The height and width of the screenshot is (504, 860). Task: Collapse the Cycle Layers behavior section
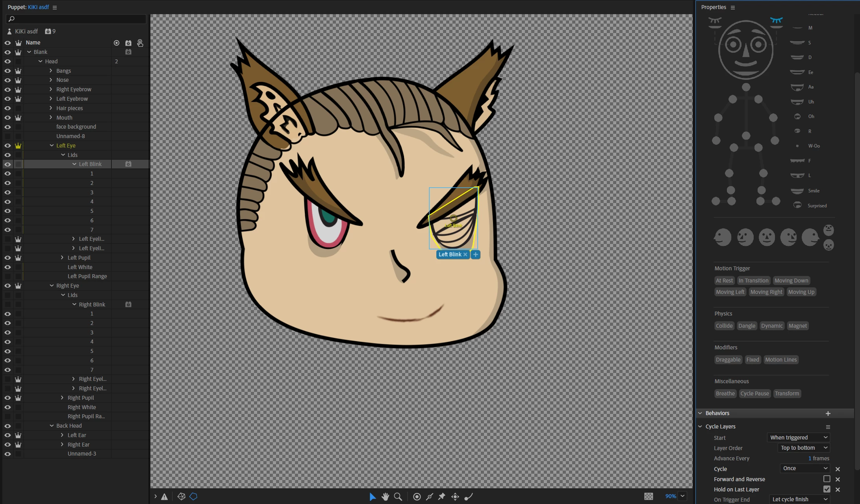click(x=700, y=426)
